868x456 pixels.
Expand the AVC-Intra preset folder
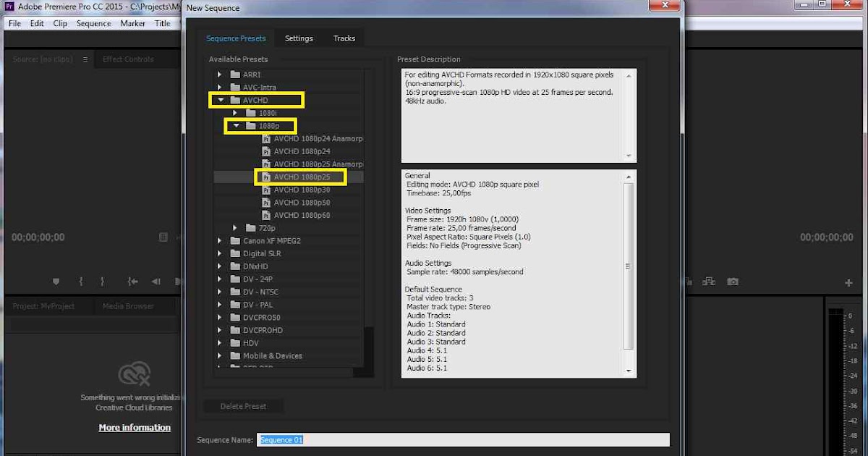click(220, 88)
